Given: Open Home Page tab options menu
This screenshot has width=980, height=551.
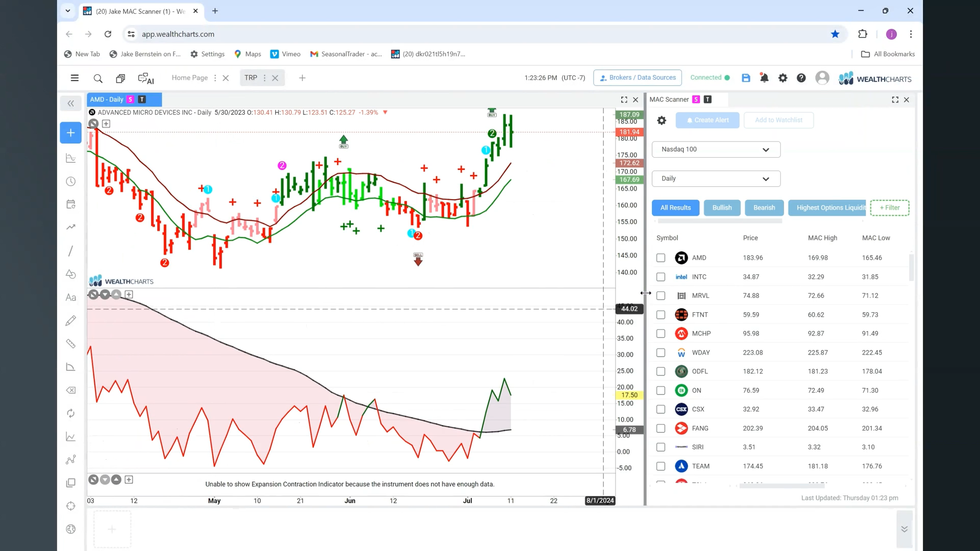Looking at the screenshot, I should click(215, 78).
